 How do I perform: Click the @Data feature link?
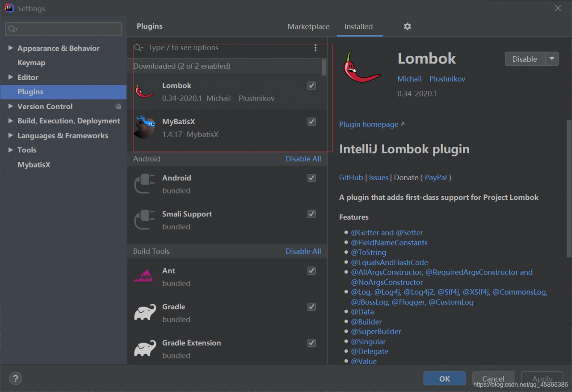tap(362, 312)
